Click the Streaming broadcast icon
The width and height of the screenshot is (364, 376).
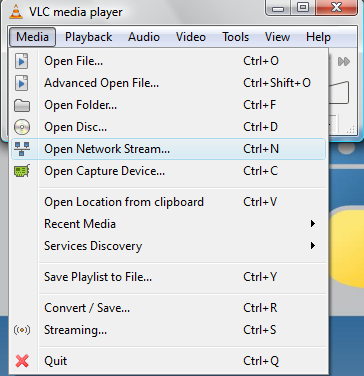(x=22, y=330)
